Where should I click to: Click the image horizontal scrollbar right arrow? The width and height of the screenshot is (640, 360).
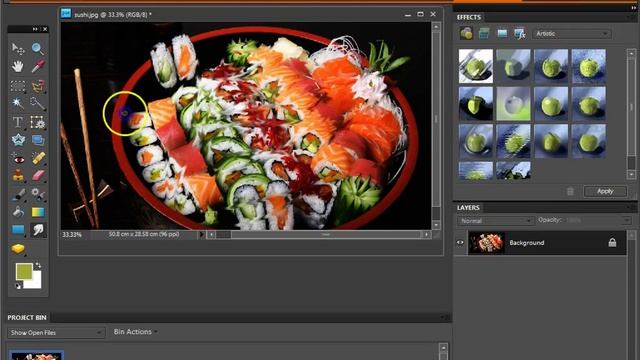pos(426,235)
